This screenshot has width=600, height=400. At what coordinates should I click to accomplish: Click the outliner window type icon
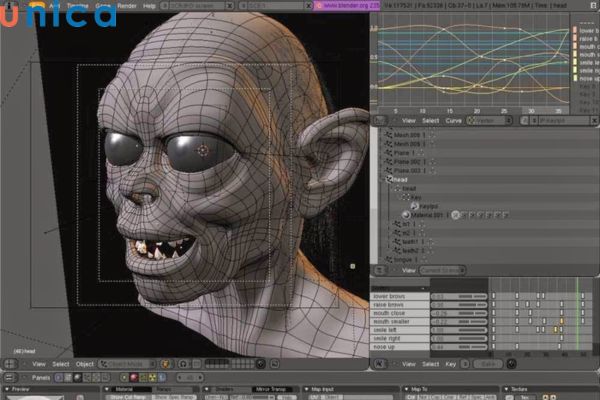point(379,270)
